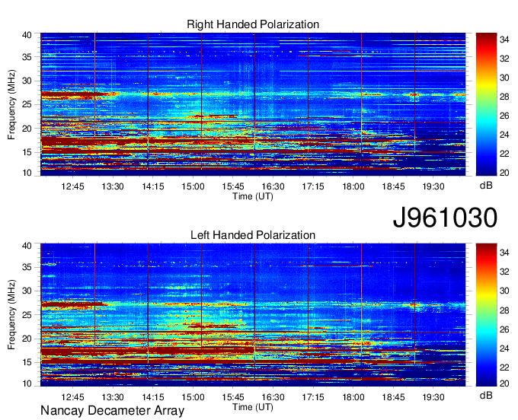Image resolution: width=518 pixels, height=420 pixels.
Task: Click the 10 MHz frequency tick of Left Handed plot
Action: coord(27,383)
